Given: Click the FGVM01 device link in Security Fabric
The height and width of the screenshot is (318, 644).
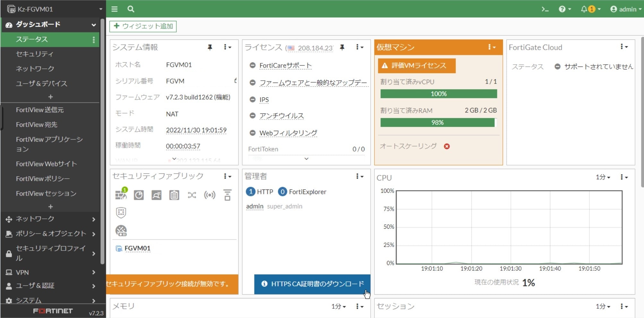Looking at the screenshot, I should coord(137,248).
